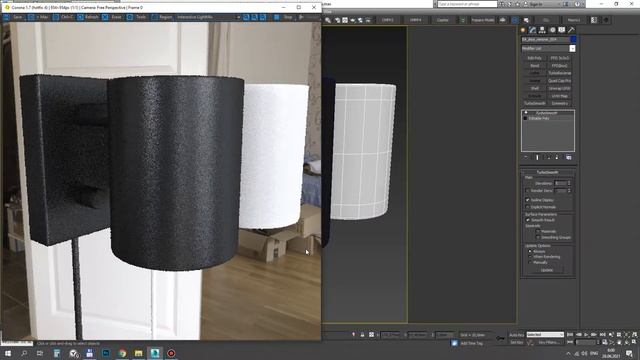Open Google Chrome from the taskbar
640x360 pixels.
122,353
